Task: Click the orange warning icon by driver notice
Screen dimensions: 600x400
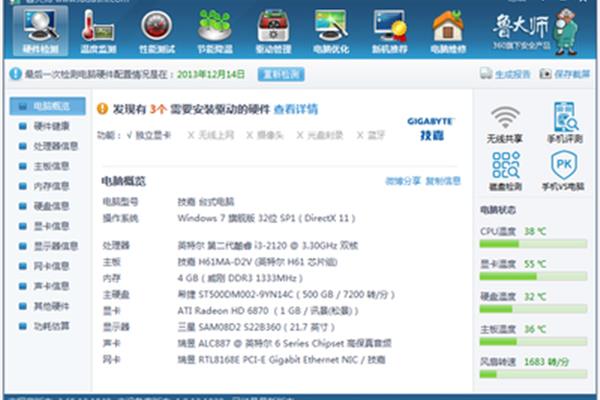Action: click(x=103, y=109)
